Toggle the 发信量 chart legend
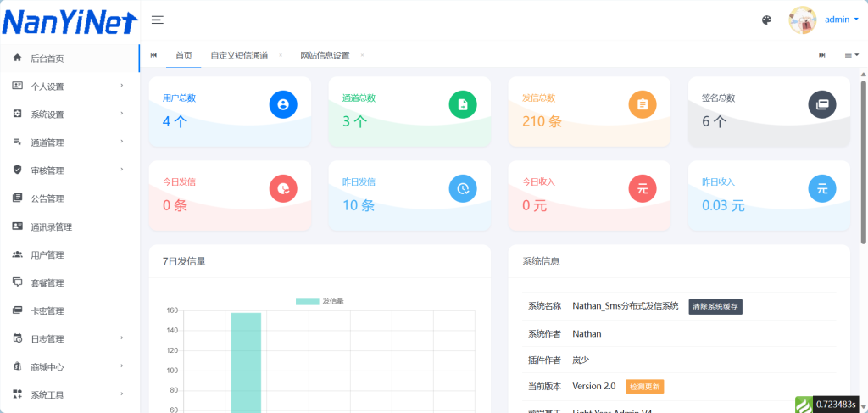 [320, 301]
